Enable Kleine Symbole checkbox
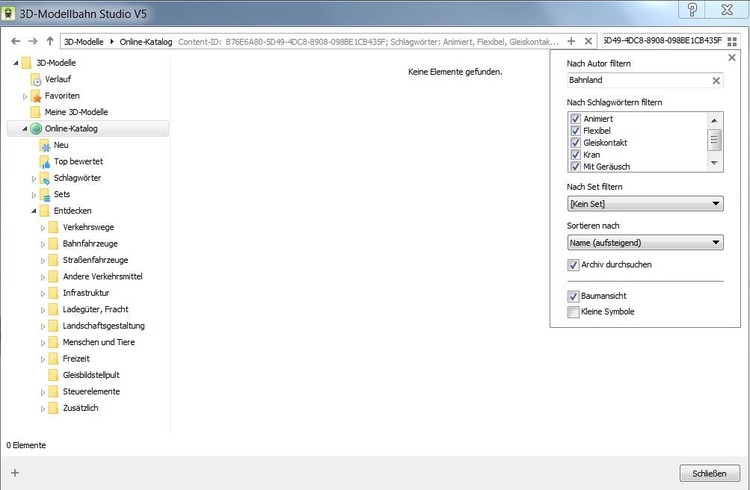Image resolution: width=750 pixels, height=490 pixels. pos(573,312)
